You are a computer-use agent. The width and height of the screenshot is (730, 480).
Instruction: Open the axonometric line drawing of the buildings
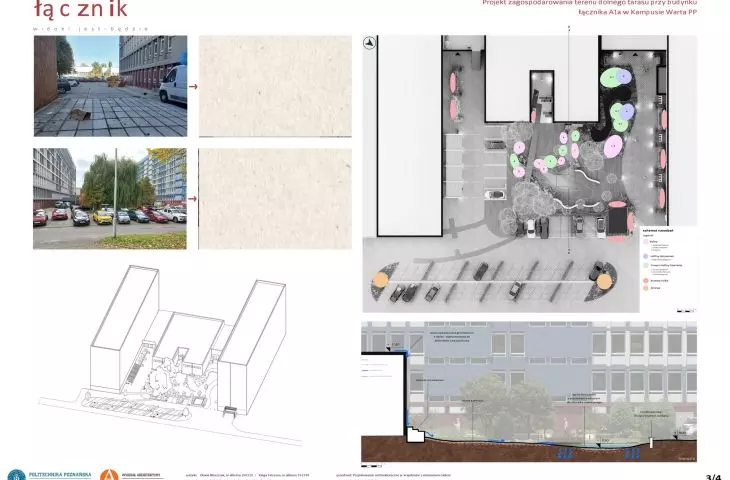click(171, 355)
